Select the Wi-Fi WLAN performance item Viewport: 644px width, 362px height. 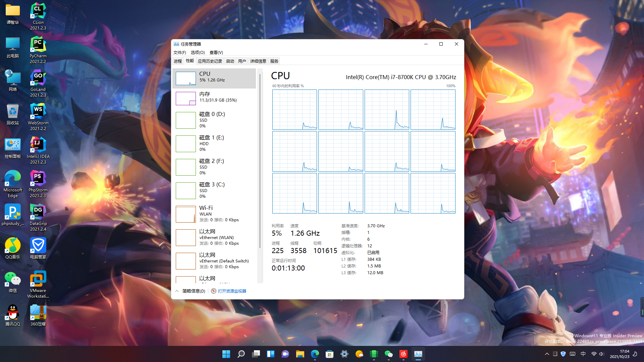tap(214, 214)
